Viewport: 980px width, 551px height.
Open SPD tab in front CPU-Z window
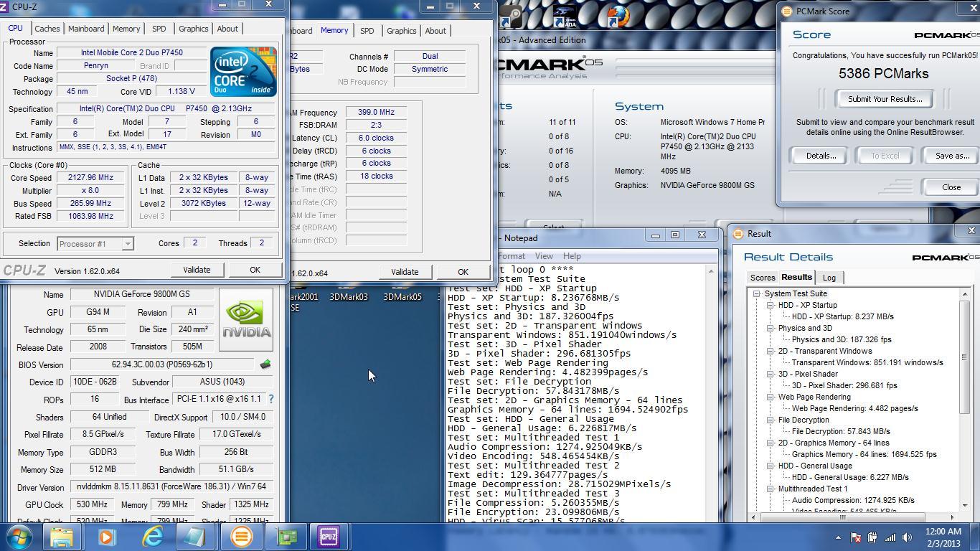[x=159, y=29]
